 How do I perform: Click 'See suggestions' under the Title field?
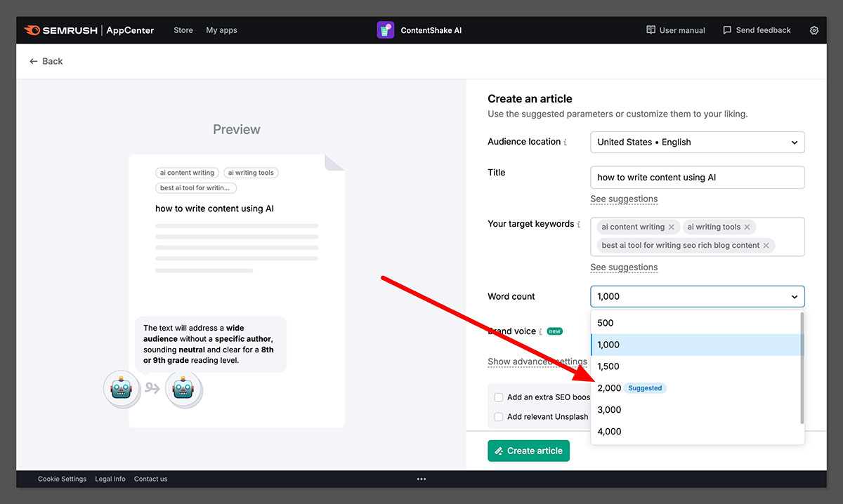624,199
